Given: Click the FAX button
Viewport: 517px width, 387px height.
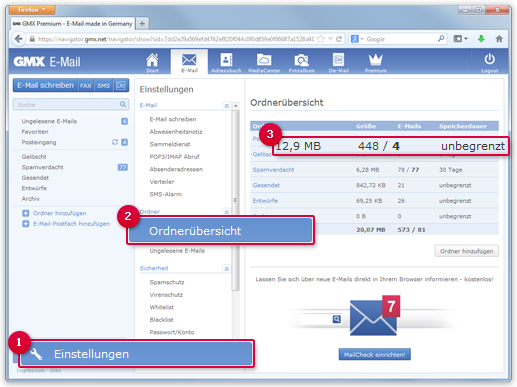Looking at the screenshot, I should 86,86.
